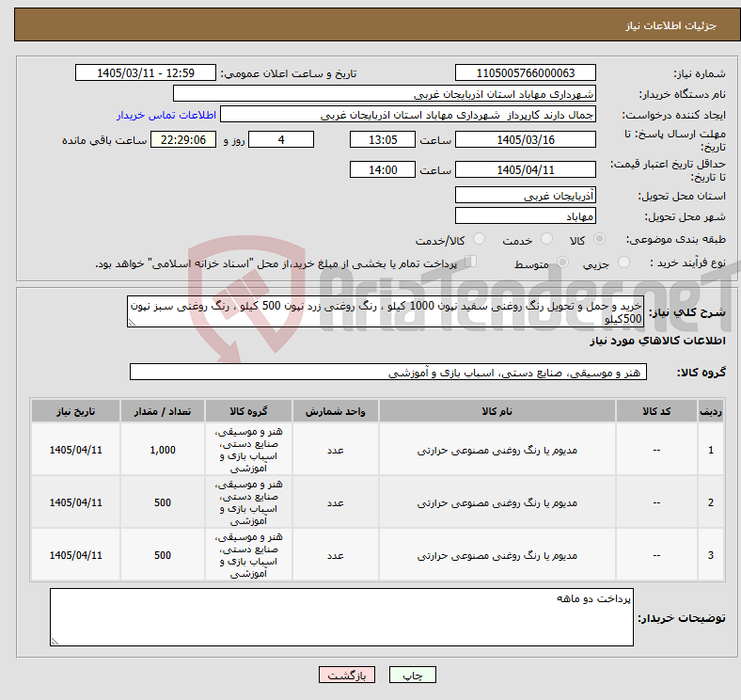Click the پرداخت دو ماهه note text
This screenshot has width=741, height=700.
[593, 598]
